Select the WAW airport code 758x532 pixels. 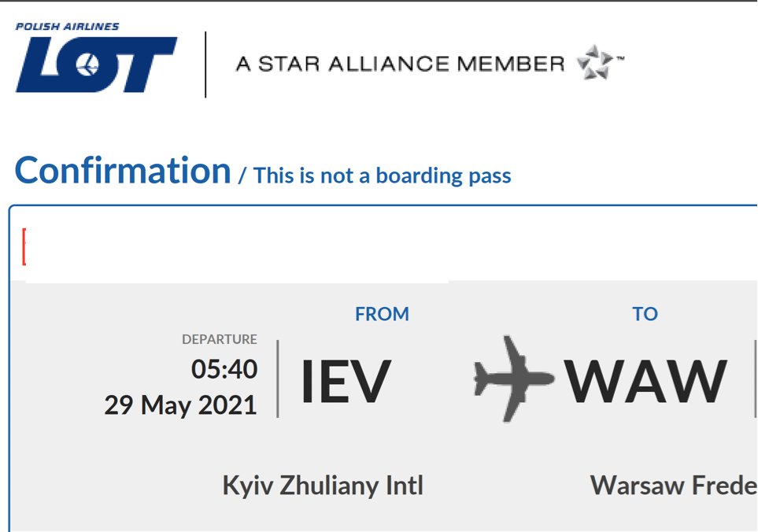(x=645, y=382)
